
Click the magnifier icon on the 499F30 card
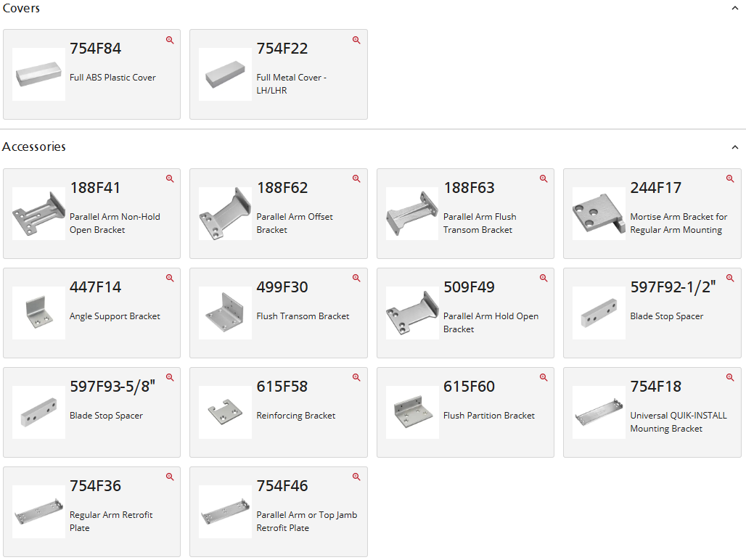[356, 278]
